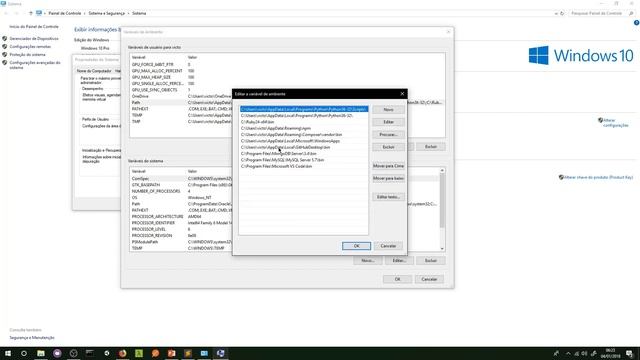
Task: Click the volume icon in system tray
Action: pos(584,353)
